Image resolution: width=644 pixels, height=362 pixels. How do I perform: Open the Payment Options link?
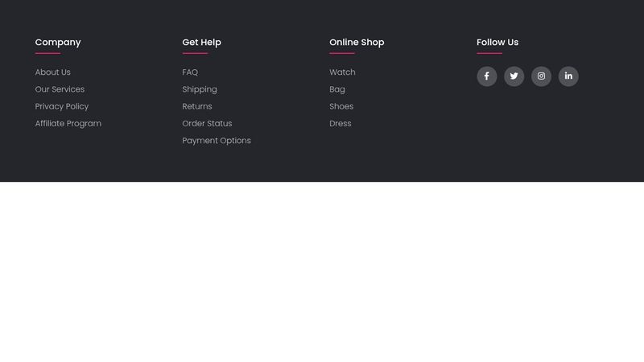pyautogui.click(x=217, y=141)
